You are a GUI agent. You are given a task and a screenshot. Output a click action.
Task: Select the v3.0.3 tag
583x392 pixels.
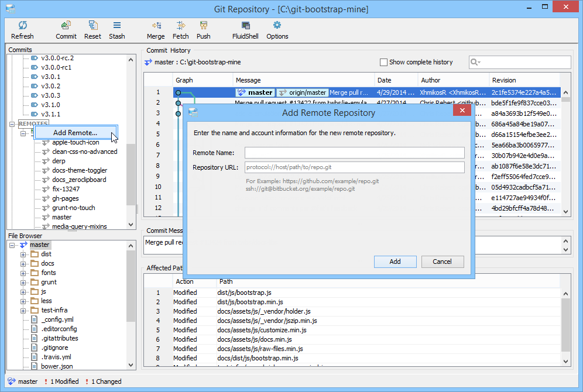point(50,95)
